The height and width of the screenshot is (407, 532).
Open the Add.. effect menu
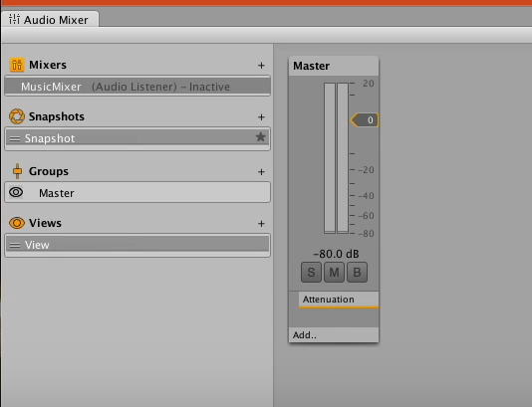click(x=334, y=335)
